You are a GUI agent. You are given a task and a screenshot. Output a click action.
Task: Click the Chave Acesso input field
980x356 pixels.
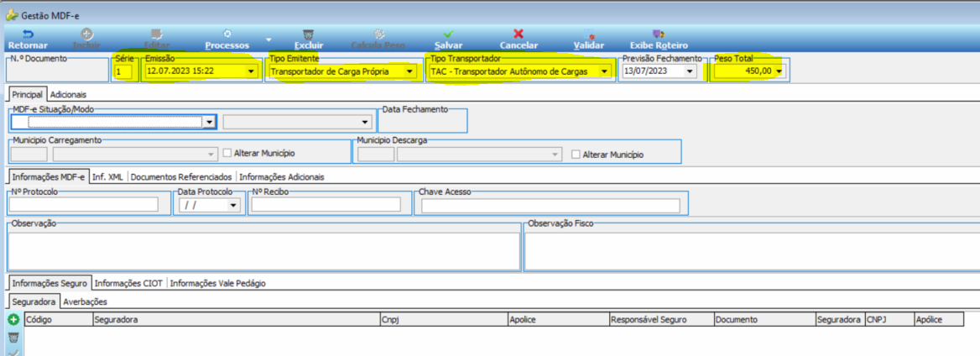(550, 206)
